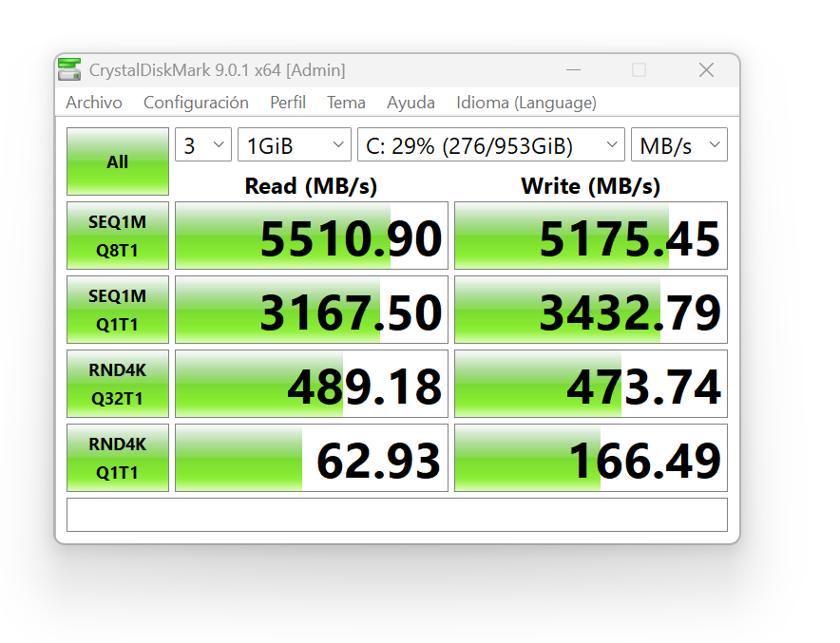The width and height of the screenshot is (840, 643).
Task: Click the 473.74 random write result
Action: [x=591, y=384]
